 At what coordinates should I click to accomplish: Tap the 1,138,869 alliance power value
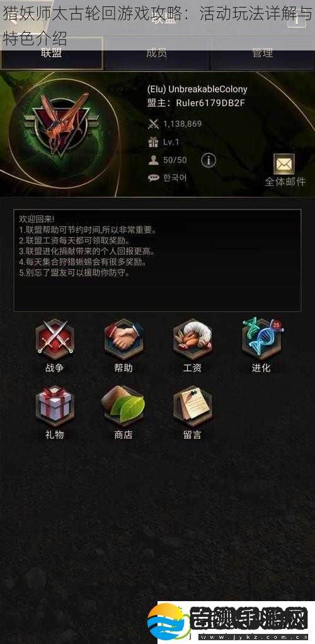pos(183,124)
